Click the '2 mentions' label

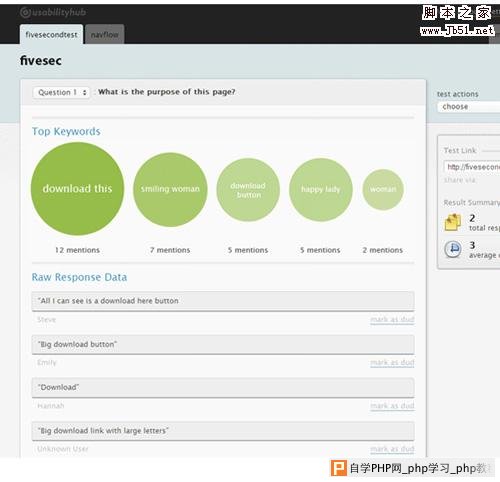[383, 250]
